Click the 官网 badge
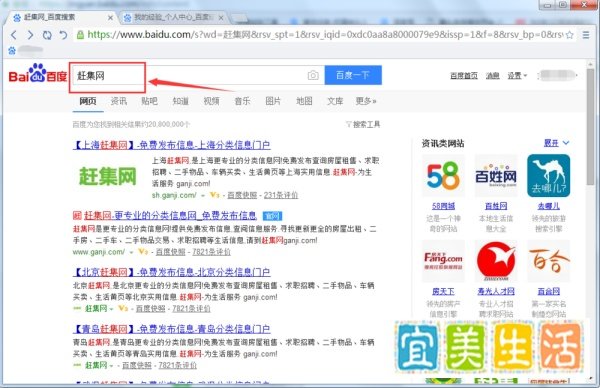 click(272, 216)
